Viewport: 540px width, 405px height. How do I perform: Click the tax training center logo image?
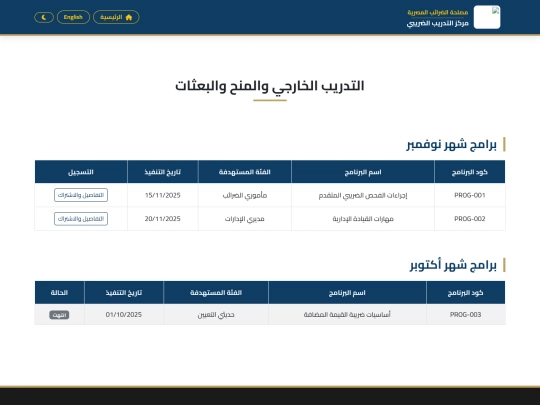(x=487, y=17)
